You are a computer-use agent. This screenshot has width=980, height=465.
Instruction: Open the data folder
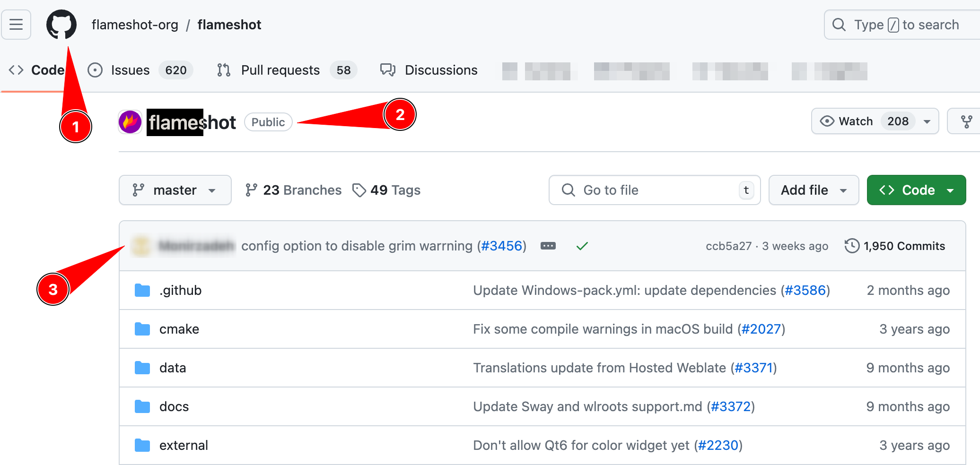pos(173,368)
